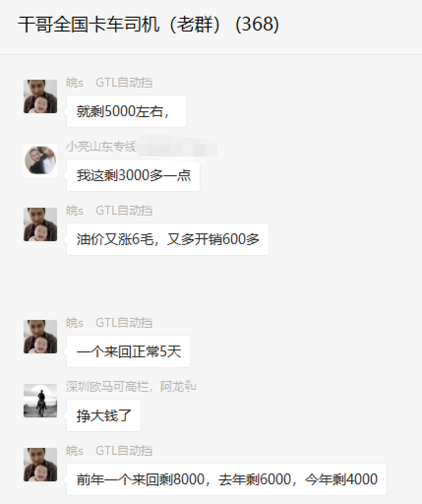The height and width of the screenshot is (504, 422).
Task: Click the 小亮山东专线 sender name
Action: [x=101, y=147]
